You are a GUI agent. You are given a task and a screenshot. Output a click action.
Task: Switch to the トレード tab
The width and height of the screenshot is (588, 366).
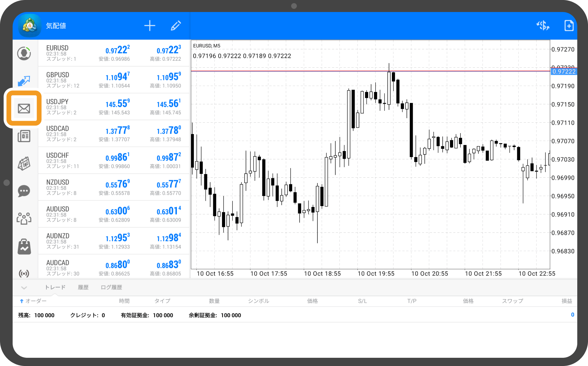click(55, 287)
